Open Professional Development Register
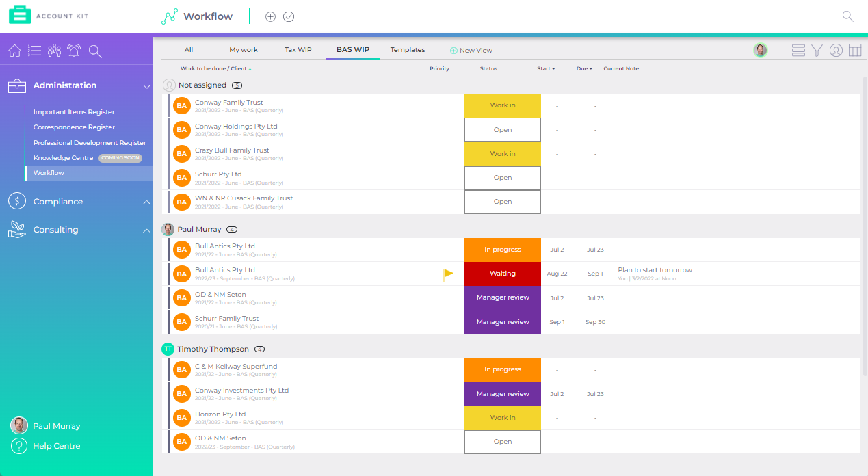This screenshot has width=868, height=476. [x=90, y=143]
